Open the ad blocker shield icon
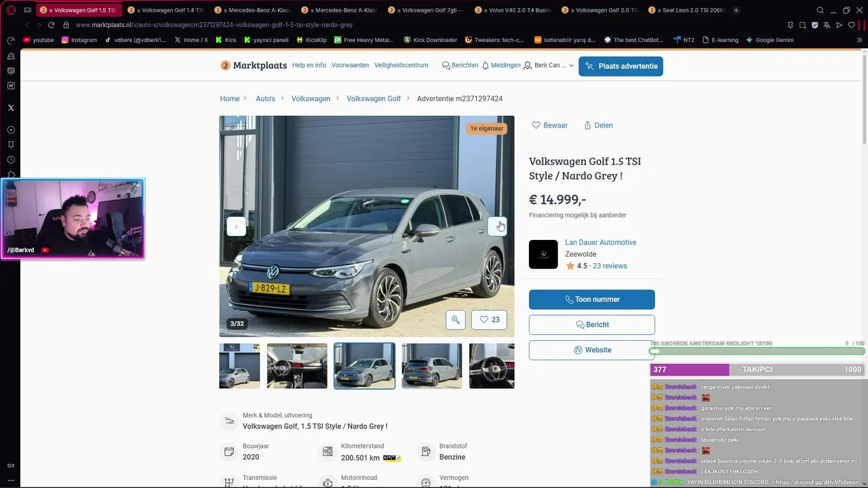 point(814,25)
